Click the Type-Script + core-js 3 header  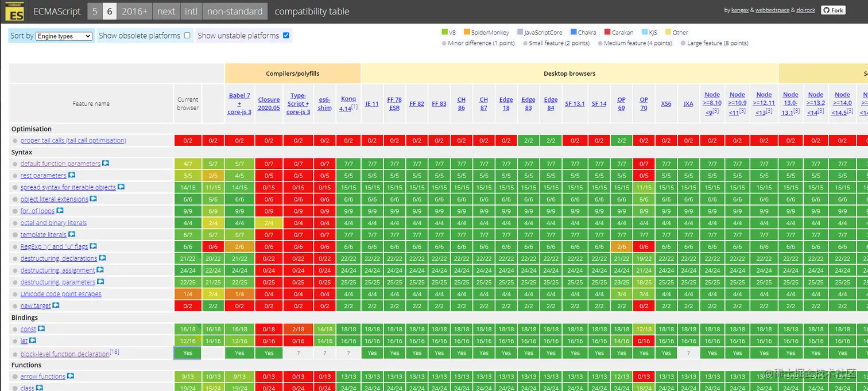pos(299,104)
